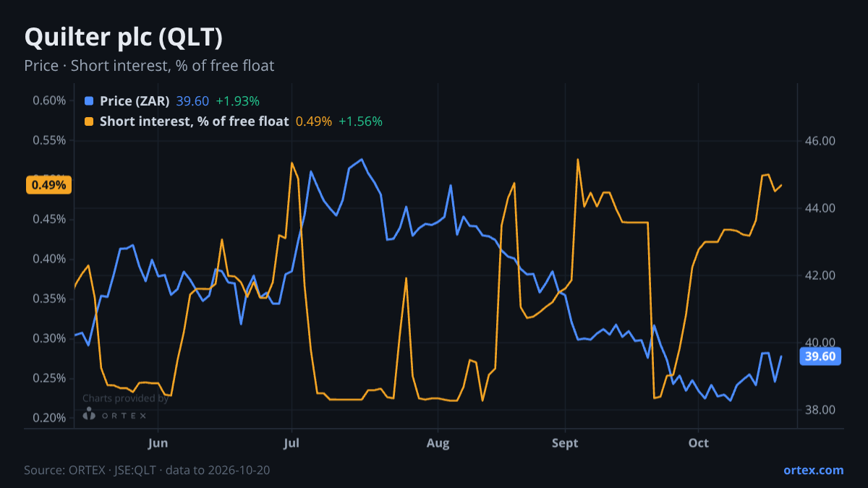Click the Oct x-axis label
This screenshot has width=868, height=488.
click(x=698, y=442)
